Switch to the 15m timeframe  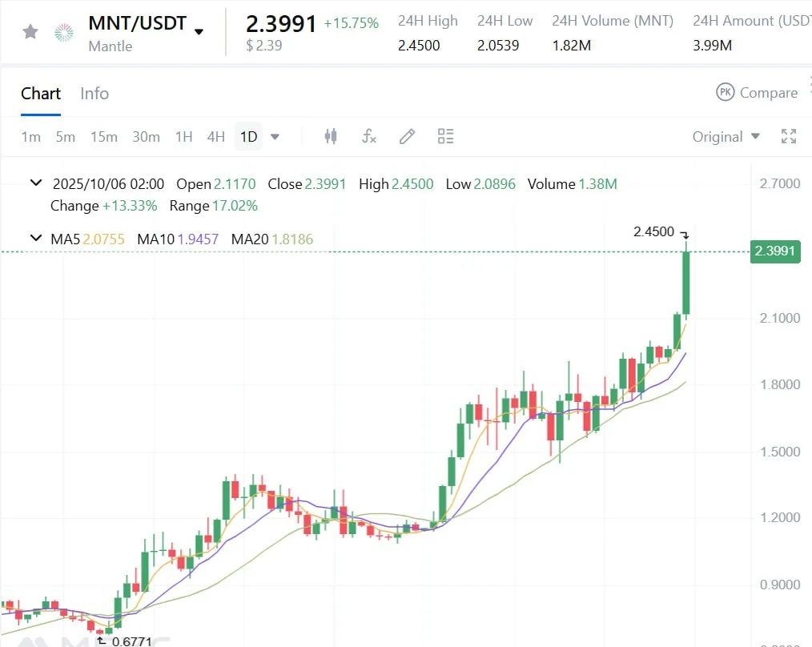click(x=104, y=137)
